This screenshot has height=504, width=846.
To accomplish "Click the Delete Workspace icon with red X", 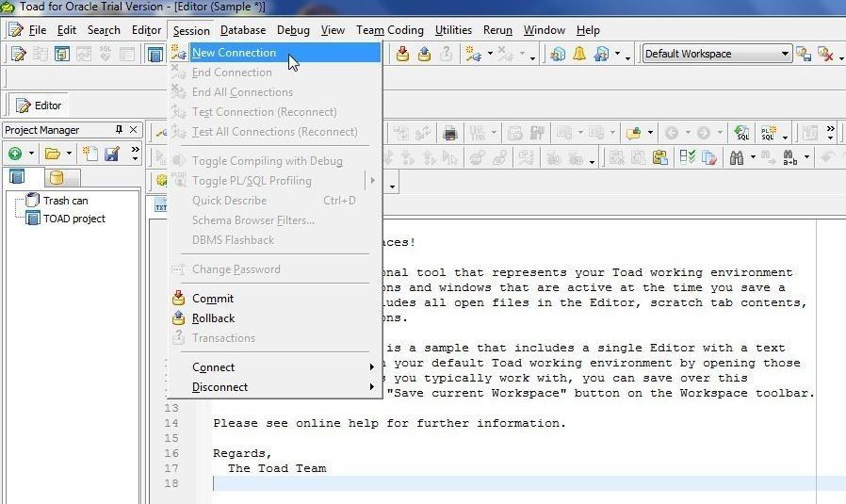I will pos(825,54).
